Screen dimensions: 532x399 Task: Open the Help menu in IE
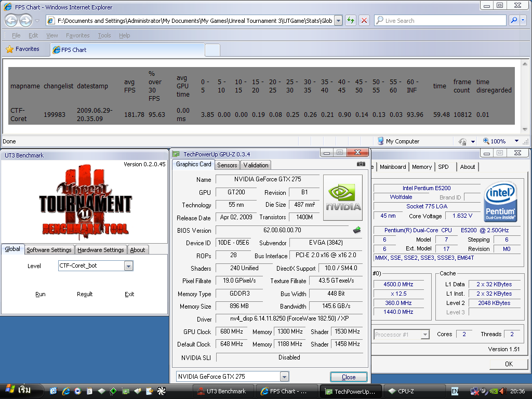click(125, 35)
